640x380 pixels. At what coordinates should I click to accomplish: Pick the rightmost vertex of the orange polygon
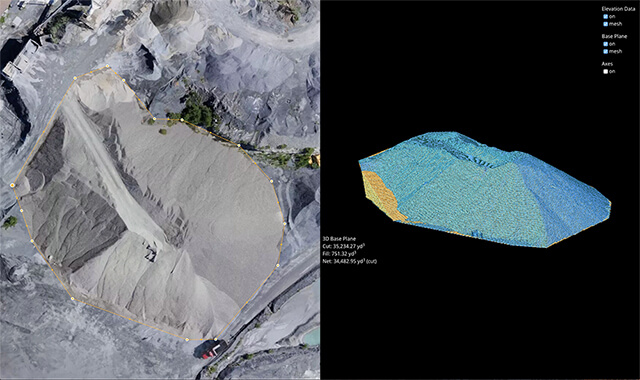click(284, 224)
